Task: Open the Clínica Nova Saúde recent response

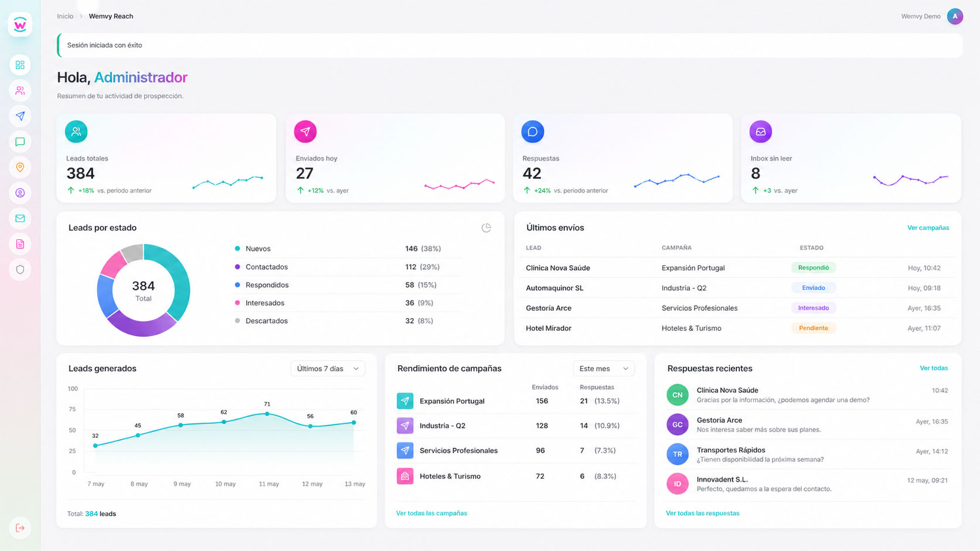Action: click(x=807, y=395)
